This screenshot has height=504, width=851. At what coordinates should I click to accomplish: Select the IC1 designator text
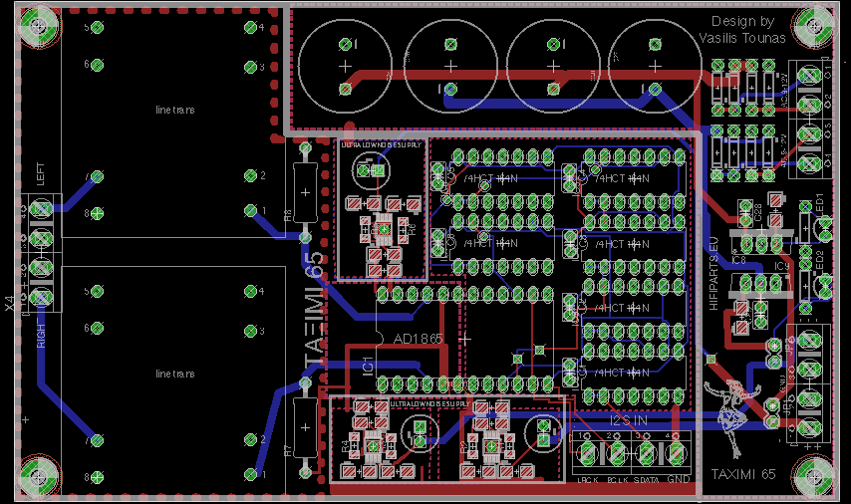tap(368, 365)
